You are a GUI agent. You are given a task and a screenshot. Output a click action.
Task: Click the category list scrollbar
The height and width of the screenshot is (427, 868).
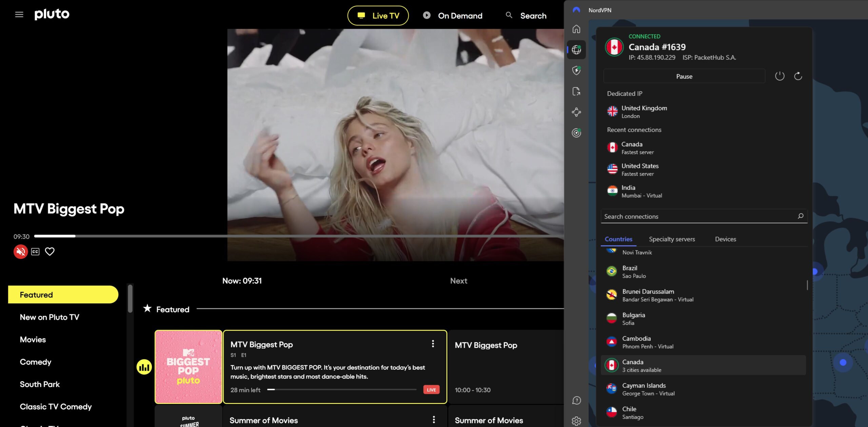coord(130,299)
